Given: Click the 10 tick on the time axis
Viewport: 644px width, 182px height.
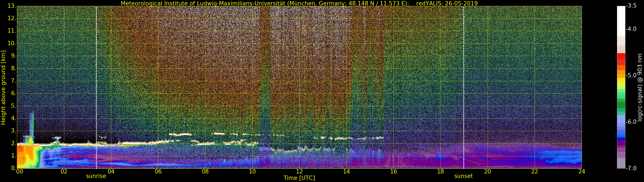Looking at the screenshot, I should pyautogui.click(x=252, y=171).
